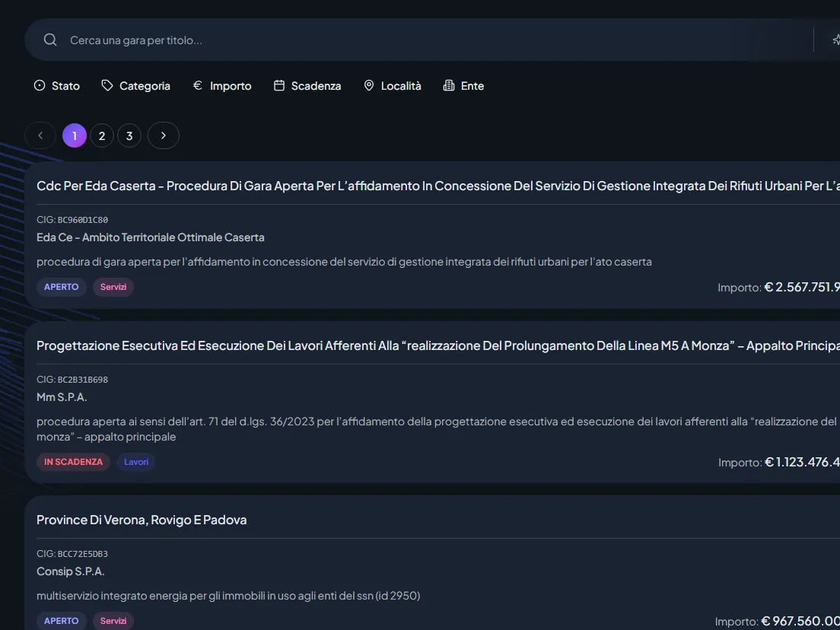Click CIG code BC2B31B698
840x630 pixels.
click(83, 380)
